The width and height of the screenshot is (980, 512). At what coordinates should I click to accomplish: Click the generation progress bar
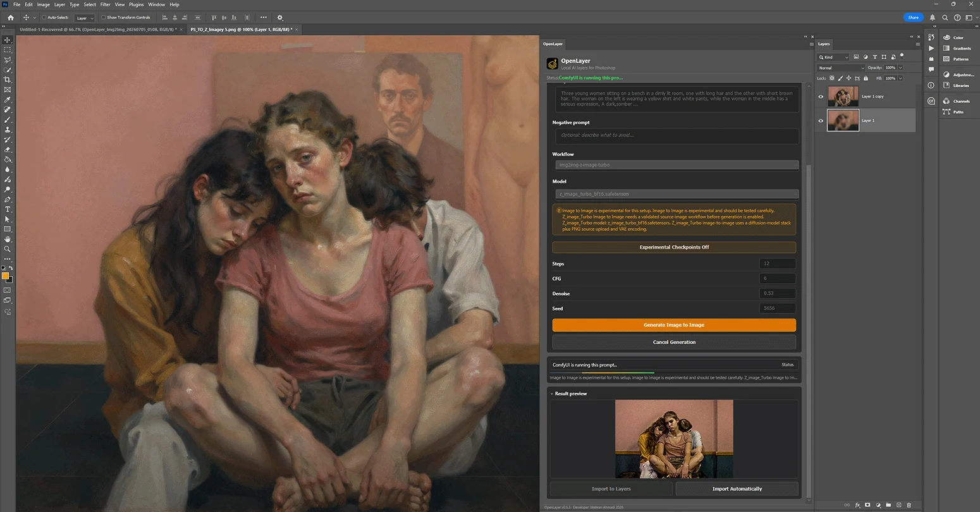coord(674,372)
